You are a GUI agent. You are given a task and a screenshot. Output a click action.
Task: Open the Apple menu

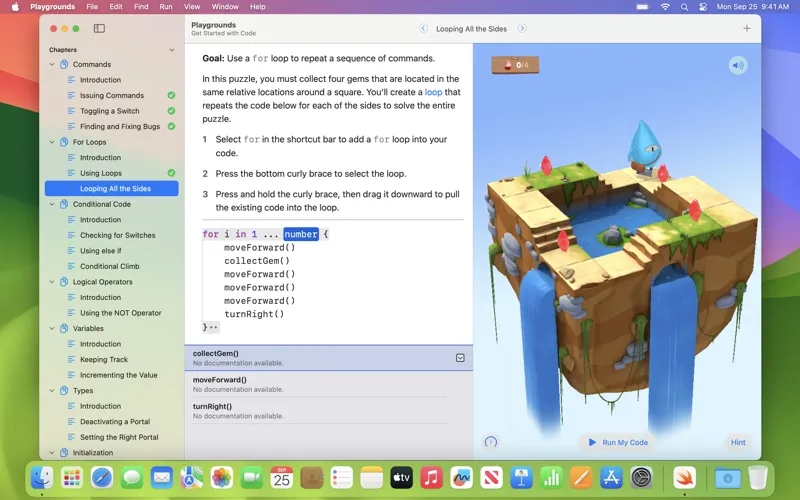click(x=15, y=7)
